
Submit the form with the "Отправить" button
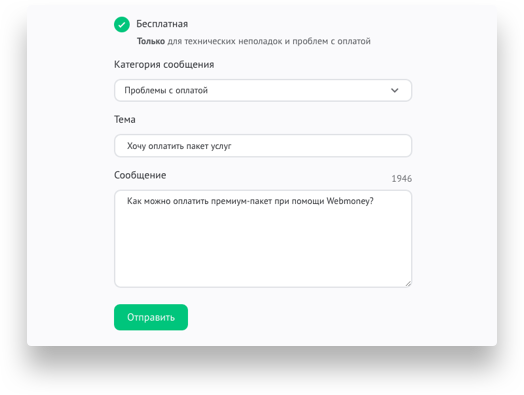click(x=151, y=317)
